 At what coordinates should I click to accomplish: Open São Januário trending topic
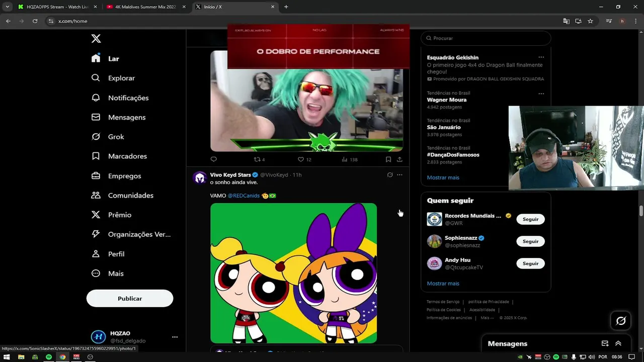pos(444,127)
